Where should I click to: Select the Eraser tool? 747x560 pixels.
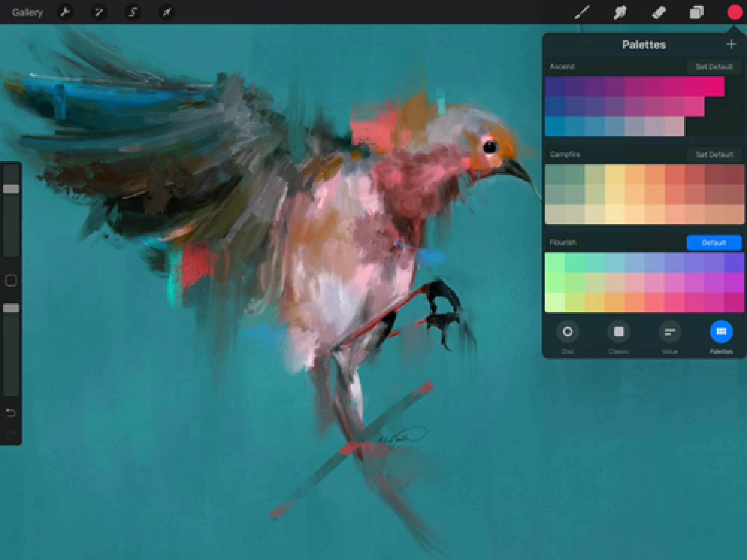658,12
